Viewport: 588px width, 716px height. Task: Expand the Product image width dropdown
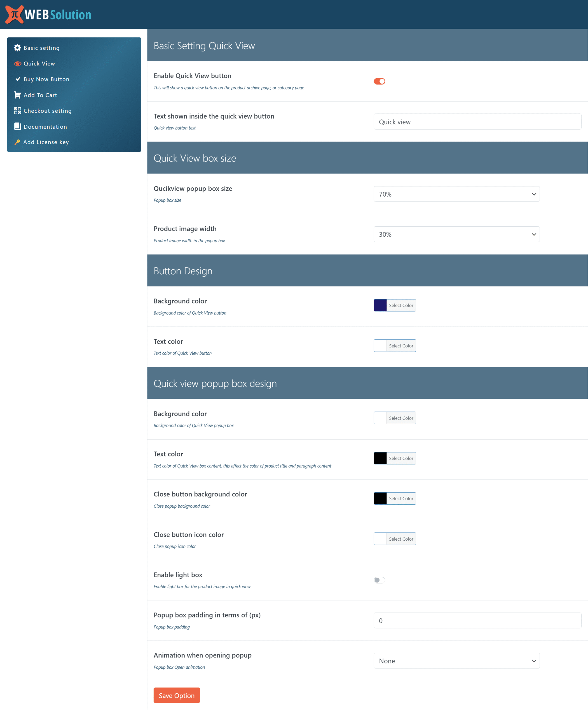pyautogui.click(x=456, y=234)
